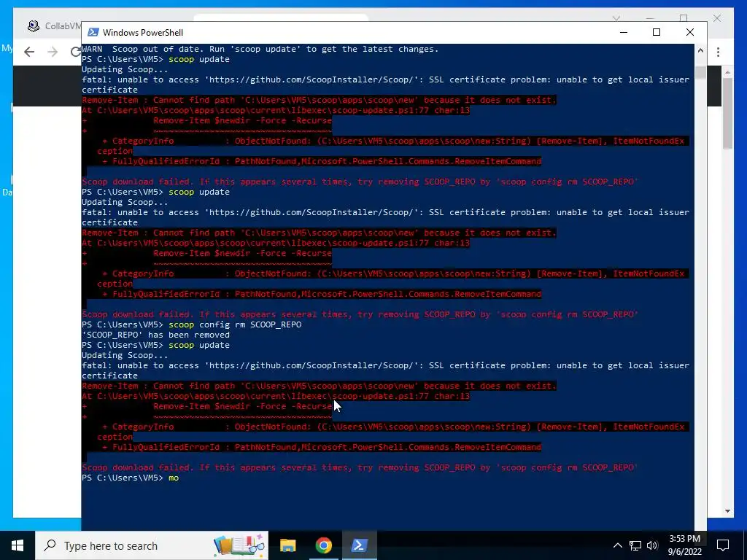Show hidden system tray icons
This screenshot has height=560, width=747.
click(x=617, y=545)
